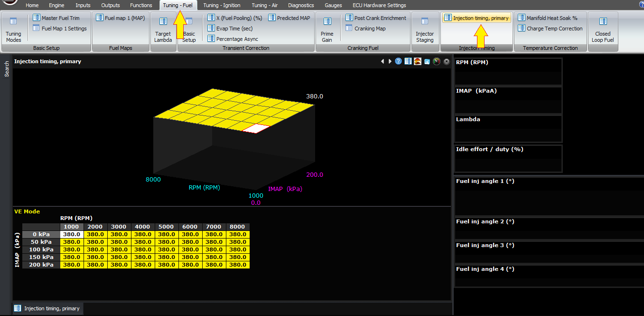The height and width of the screenshot is (316, 644).
Task: Open Percentage Async table
Action: [233, 39]
